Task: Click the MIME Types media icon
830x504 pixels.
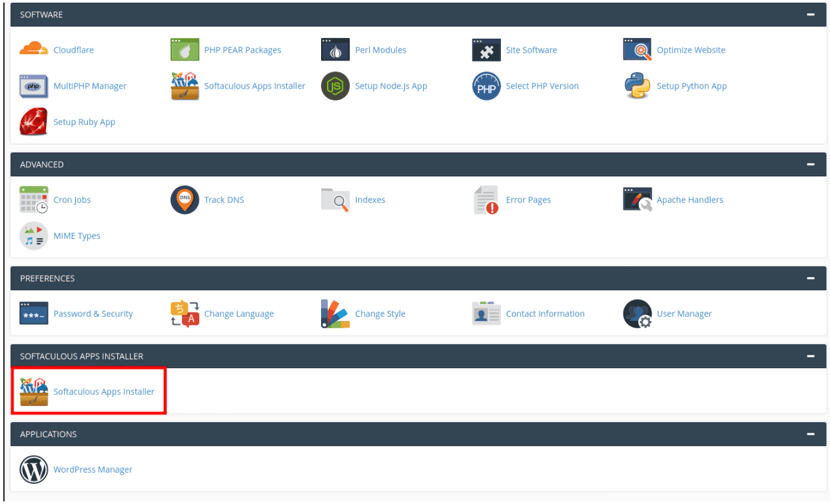Action: pos(34,236)
